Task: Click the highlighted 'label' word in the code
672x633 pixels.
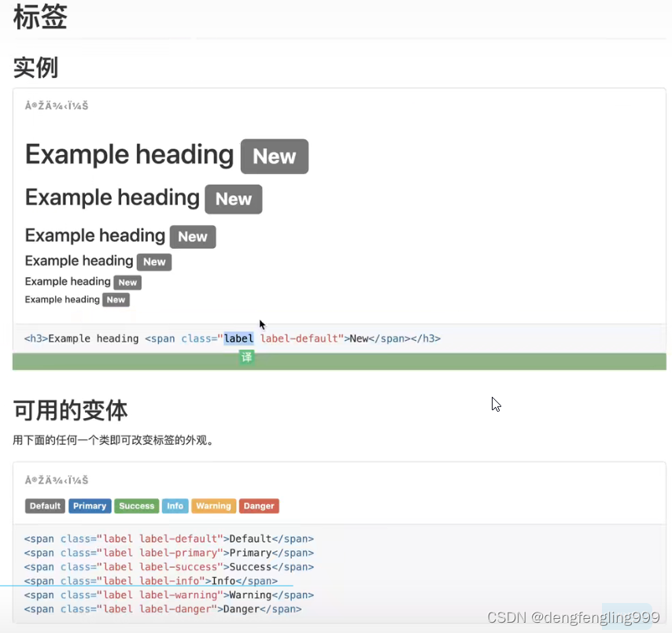Action: tap(238, 339)
